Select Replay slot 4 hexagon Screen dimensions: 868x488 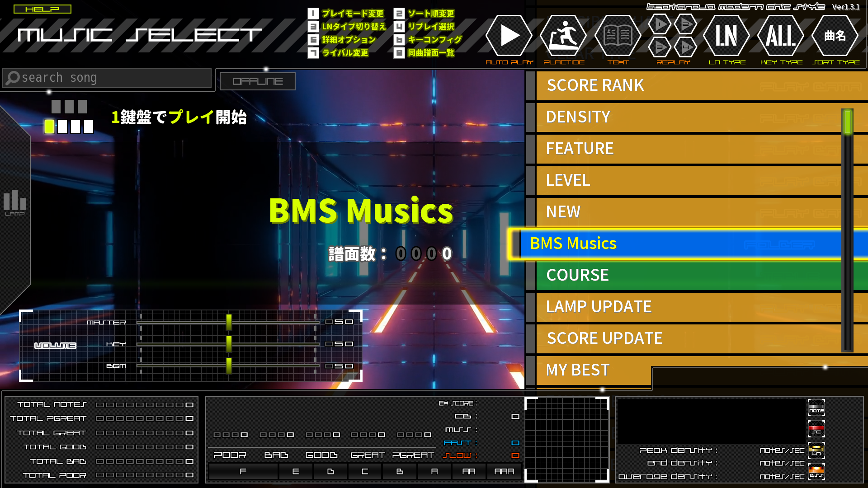pos(686,47)
